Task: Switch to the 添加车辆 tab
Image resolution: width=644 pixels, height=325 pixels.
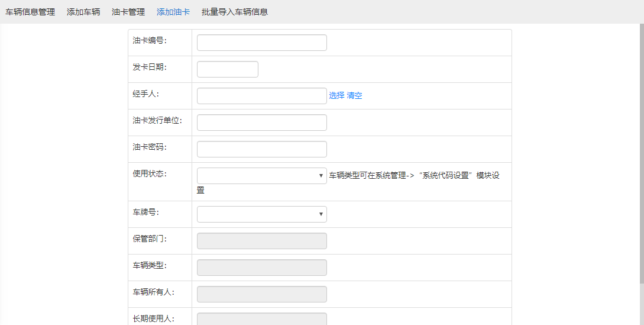Action: (83, 12)
